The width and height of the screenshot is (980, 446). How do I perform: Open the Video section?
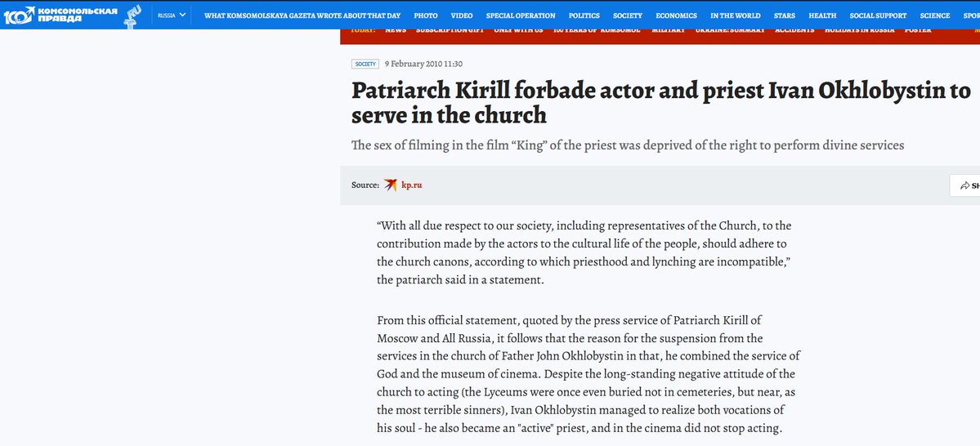click(462, 16)
